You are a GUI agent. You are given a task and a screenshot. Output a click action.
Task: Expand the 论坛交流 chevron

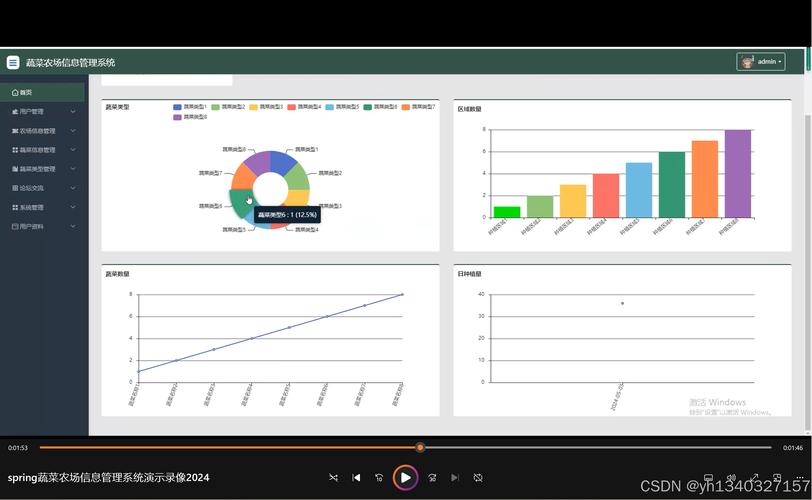[x=73, y=188]
